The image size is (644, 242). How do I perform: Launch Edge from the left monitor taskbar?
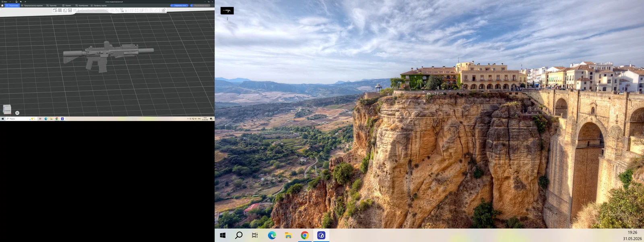point(46,119)
